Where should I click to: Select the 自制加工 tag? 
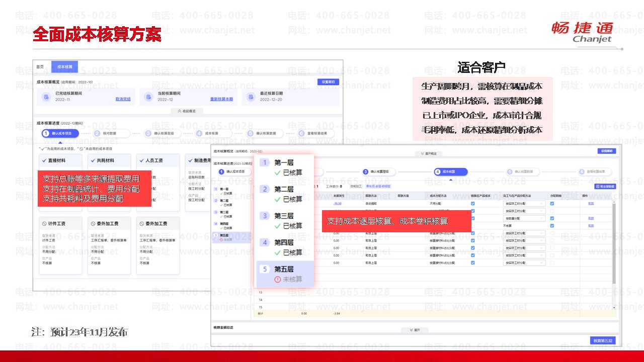point(356,186)
